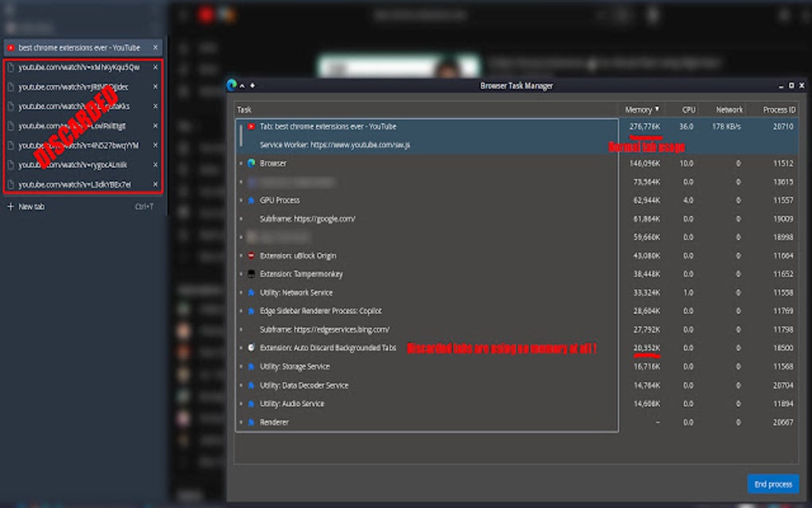Click the uBlock Origin extension icon
Screen dimensions: 812x508
tap(252, 256)
